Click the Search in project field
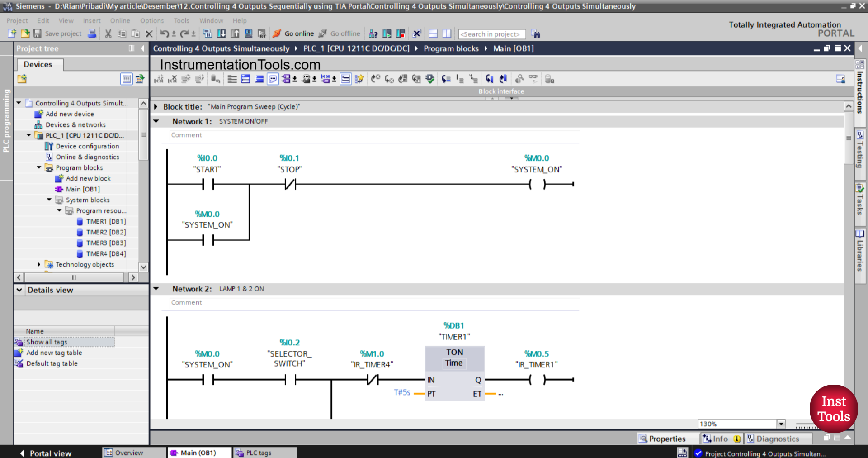Image resolution: width=868 pixels, height=458 pixels. [x=491, y=34]
